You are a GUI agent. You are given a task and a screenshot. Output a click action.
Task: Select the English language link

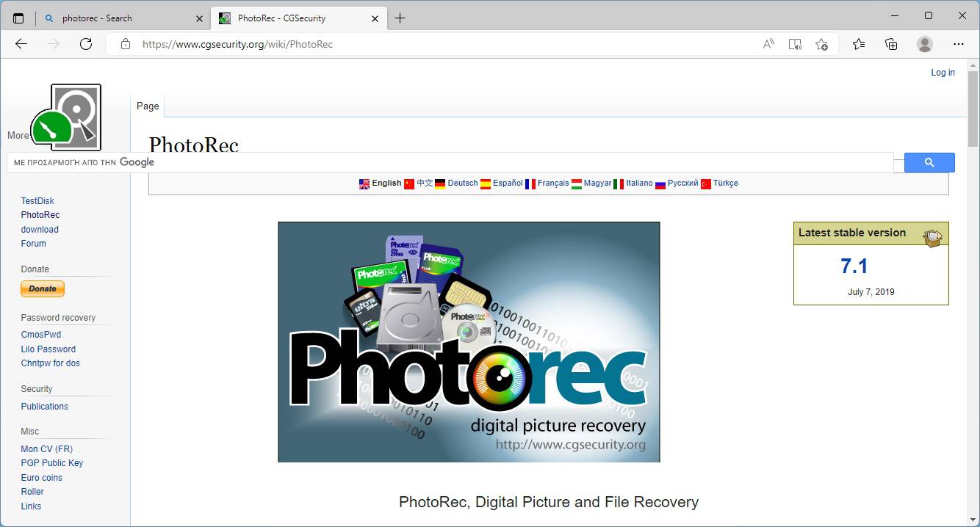coord(386,183)
